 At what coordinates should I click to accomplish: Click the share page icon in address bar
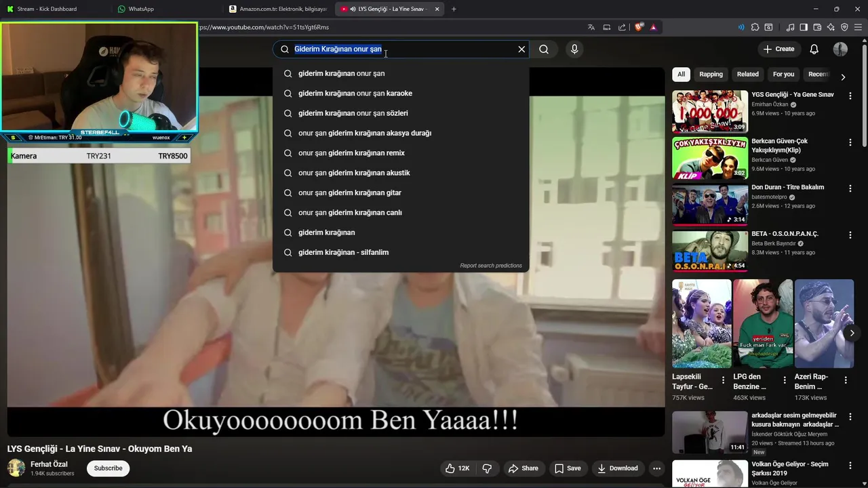pyautogui.click(x=622, y=27)
